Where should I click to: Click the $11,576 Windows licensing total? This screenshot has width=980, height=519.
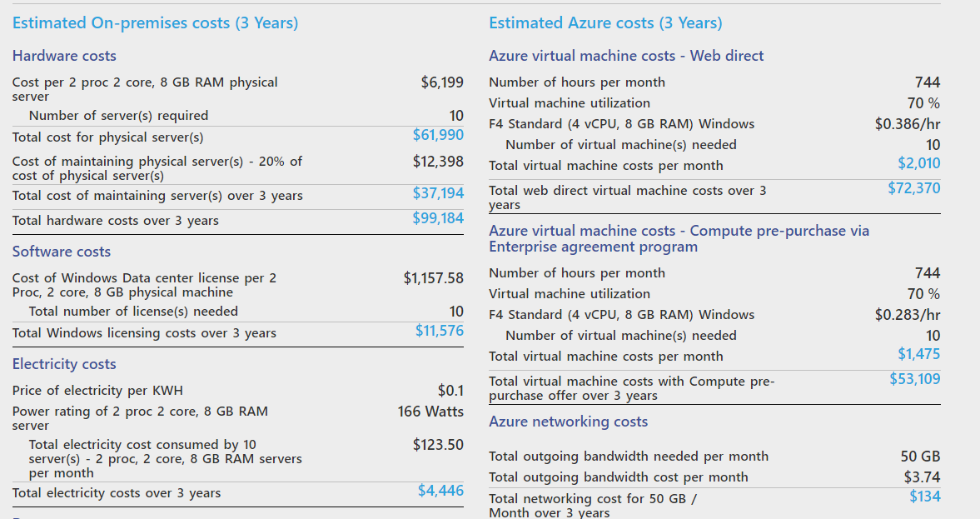click(x=440, y=331)
